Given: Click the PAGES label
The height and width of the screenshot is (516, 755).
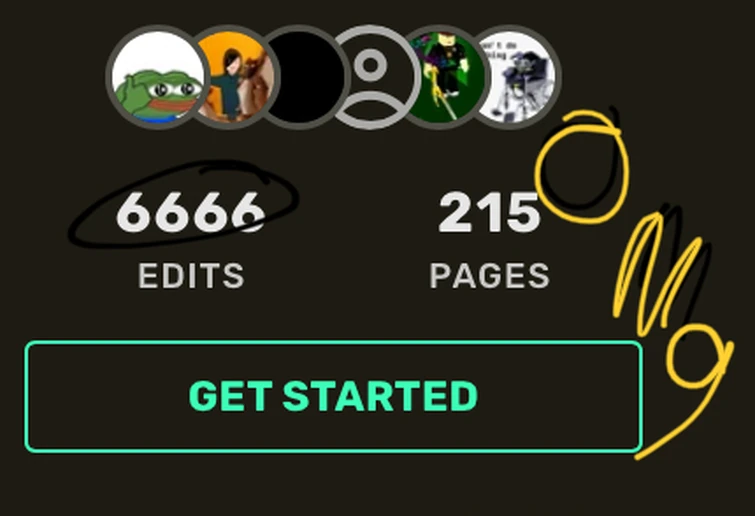Looking at the screenshot, I should pos(489,276).
